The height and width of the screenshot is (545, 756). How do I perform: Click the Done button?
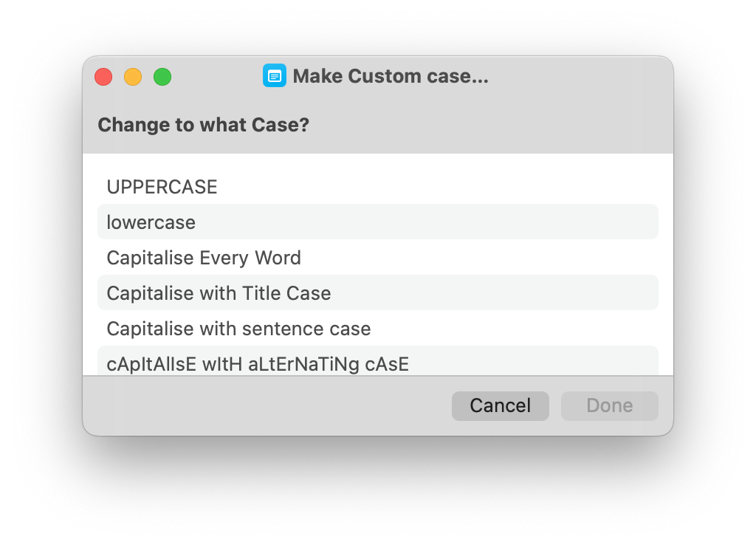[x=609, y=405]
